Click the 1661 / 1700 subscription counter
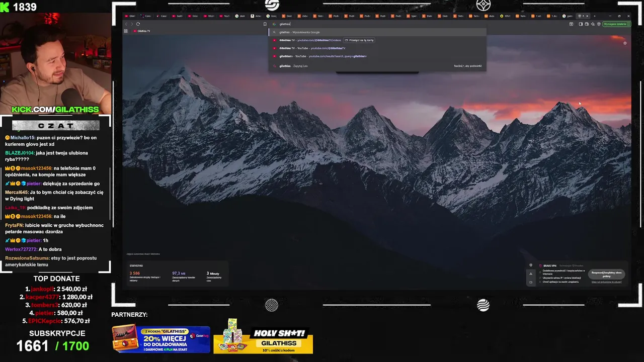644x362 pixels. pos(52,346)
